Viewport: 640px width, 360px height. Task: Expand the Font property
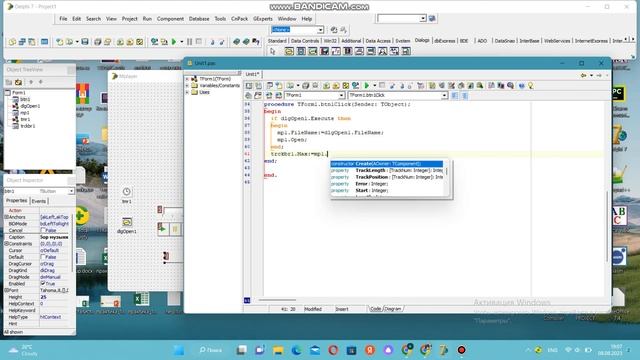coord(7,290)
